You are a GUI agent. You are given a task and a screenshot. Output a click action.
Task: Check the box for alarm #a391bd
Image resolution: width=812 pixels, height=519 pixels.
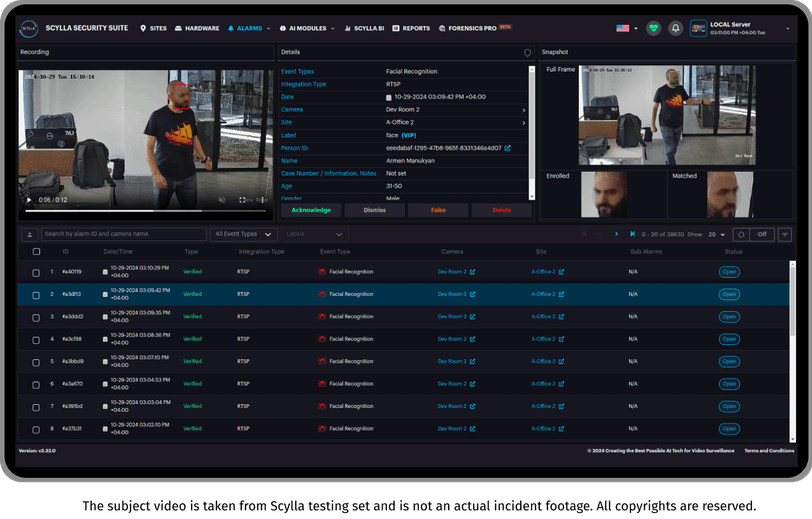click(36, 407)
